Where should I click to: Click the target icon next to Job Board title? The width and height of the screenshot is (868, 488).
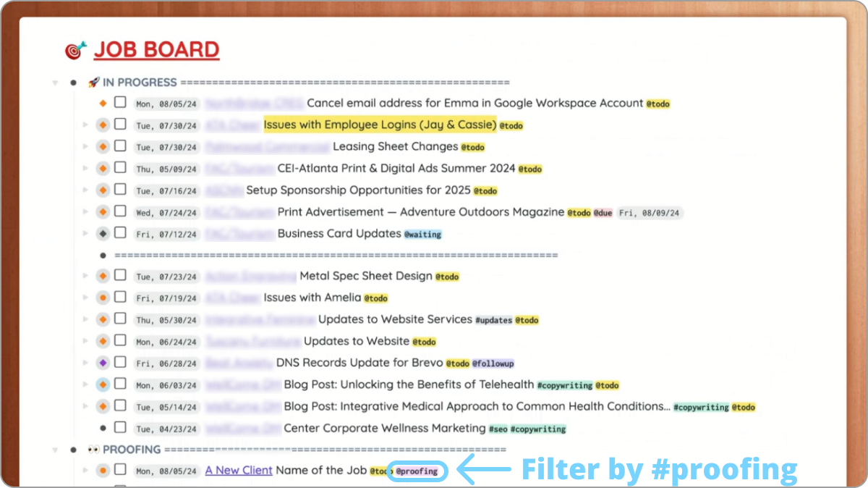click(75, 50)
